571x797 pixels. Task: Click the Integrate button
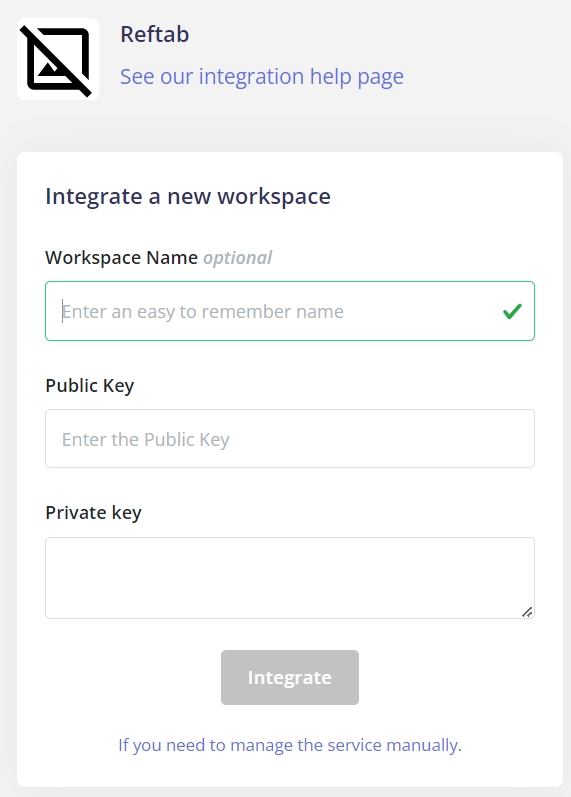[x=290, y=678]
